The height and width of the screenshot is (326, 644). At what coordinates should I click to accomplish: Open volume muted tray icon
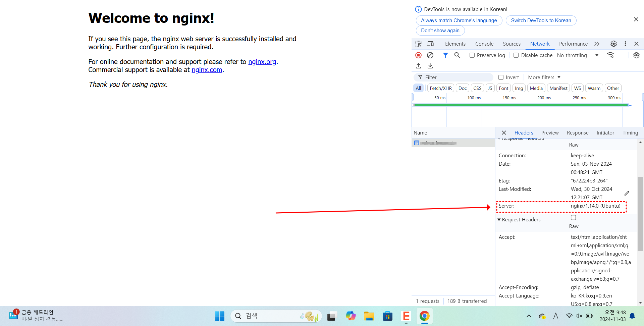[x=579, y=316]
